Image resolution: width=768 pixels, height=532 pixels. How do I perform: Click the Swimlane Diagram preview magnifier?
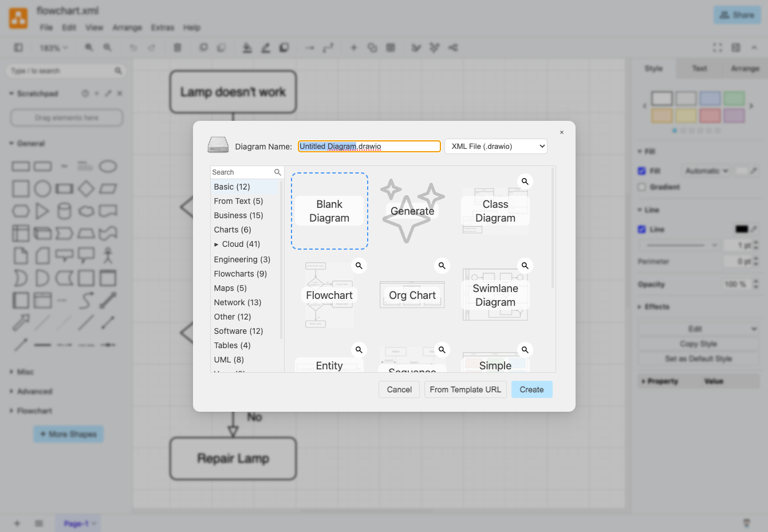point(525,266)
